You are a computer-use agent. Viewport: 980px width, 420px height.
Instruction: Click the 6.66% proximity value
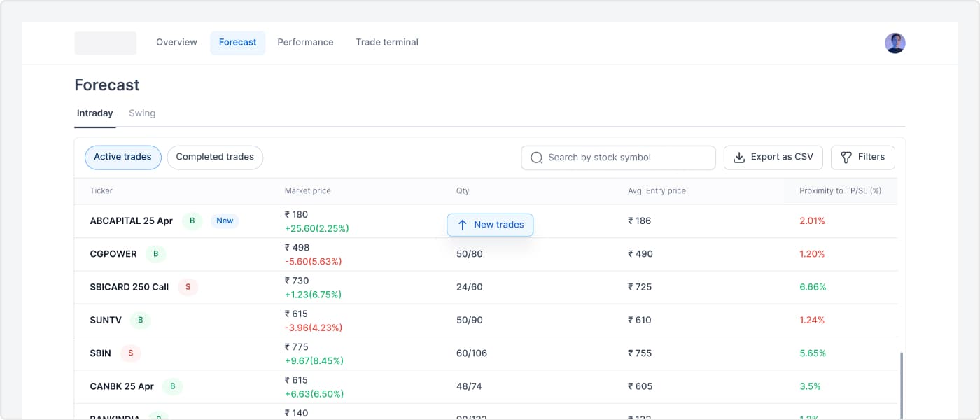813,287
